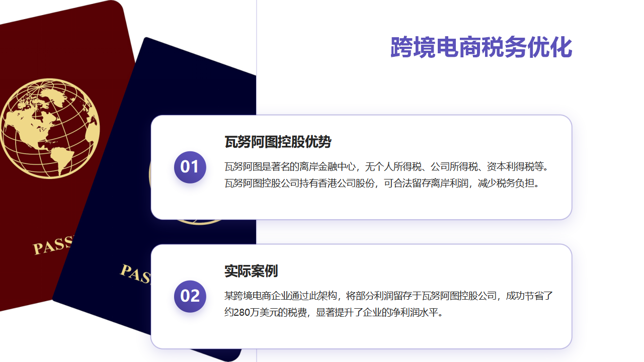Click the slide title 跨境电商税务优化
This screenshot has height=362, width=644.
(481, 48)
